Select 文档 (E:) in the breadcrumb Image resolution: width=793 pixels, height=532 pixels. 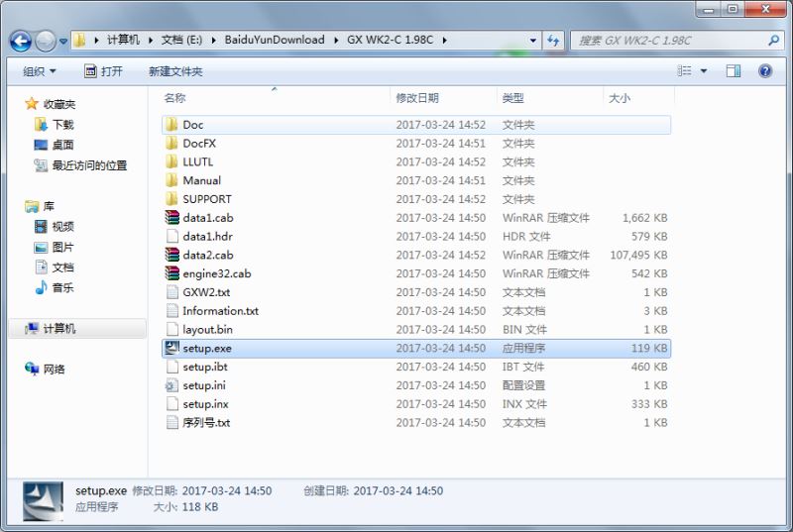[181, 40]
